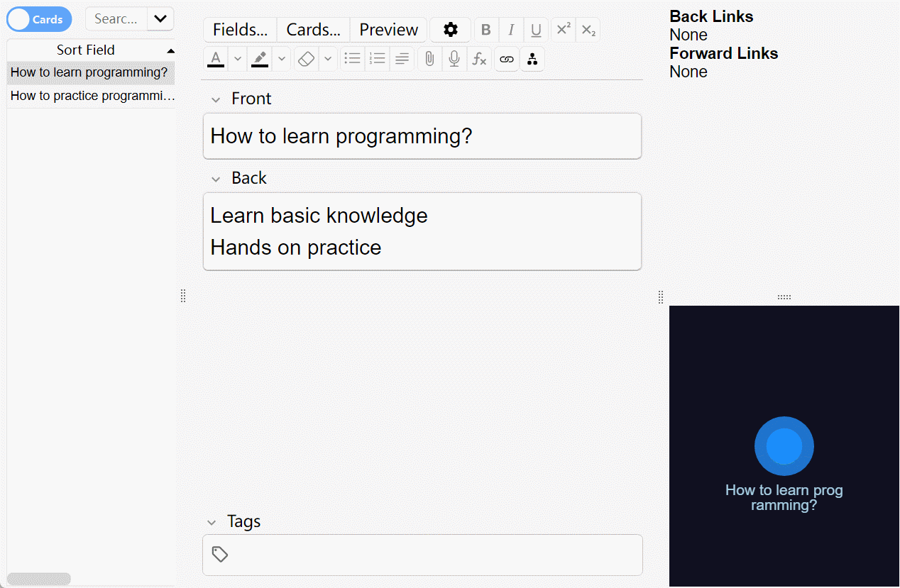
Task: Open the Cards... template editor
Action: (x=313, y=30)
